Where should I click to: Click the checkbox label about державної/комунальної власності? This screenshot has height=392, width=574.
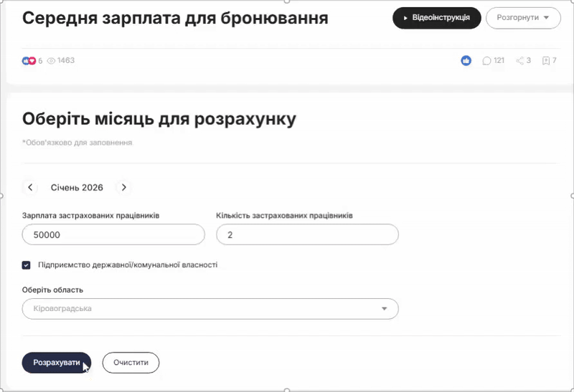click(x=128, y=265)
